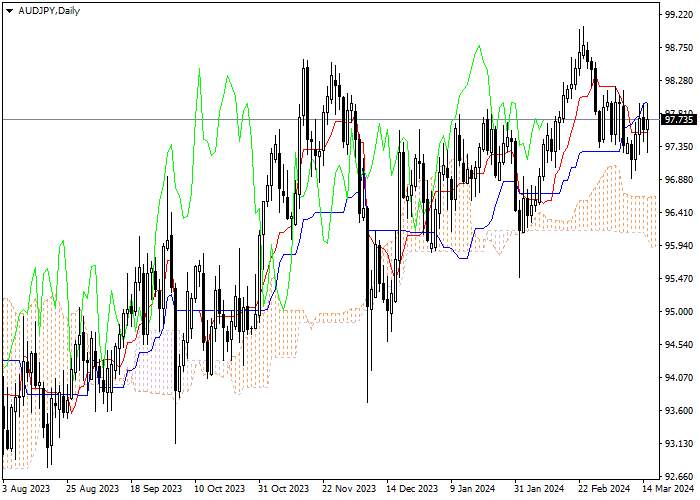Image resolution: width=700 pixels, height=500 pixels.
Task: Select the 3 Aug 2023 date label
Action: click(x=27, y=488)
